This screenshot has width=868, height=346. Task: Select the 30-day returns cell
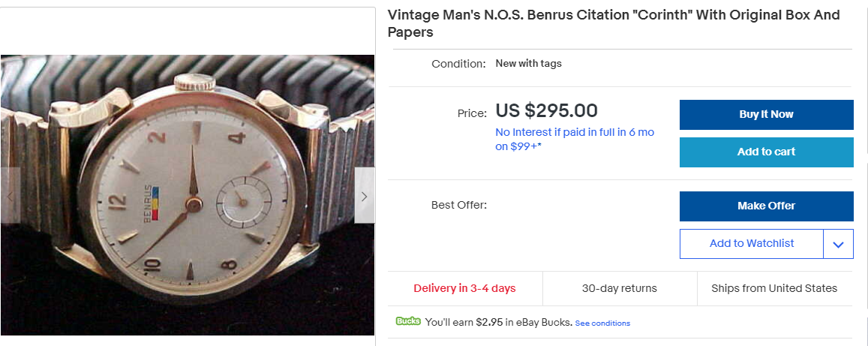point(619,288)
